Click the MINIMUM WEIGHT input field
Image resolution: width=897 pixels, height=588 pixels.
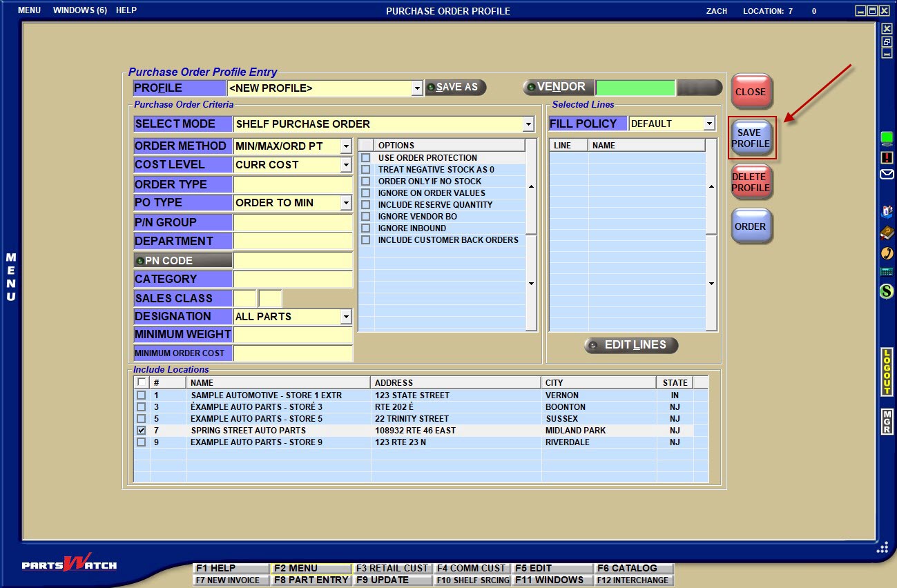tap(293, 335)
